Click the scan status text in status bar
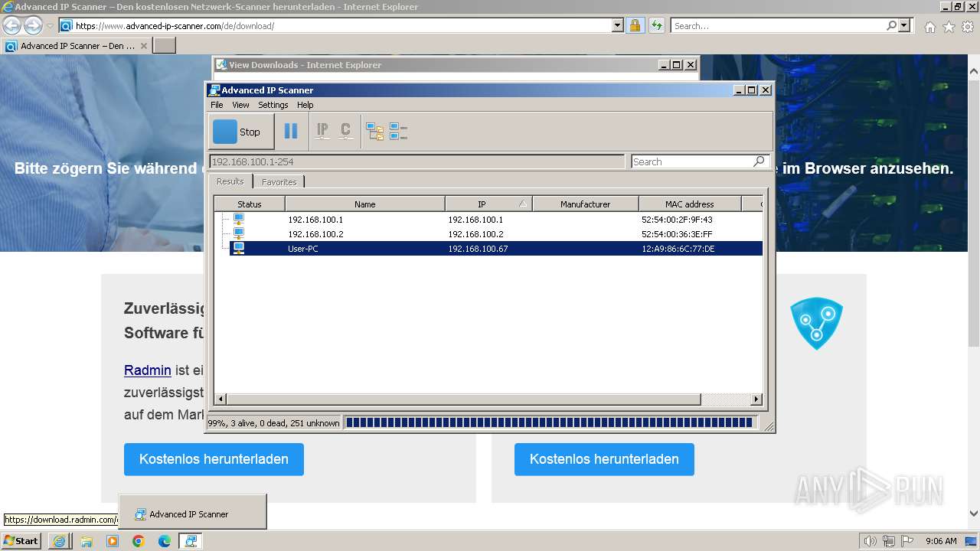This screenshot has height=551, width=980. (273, 423)
